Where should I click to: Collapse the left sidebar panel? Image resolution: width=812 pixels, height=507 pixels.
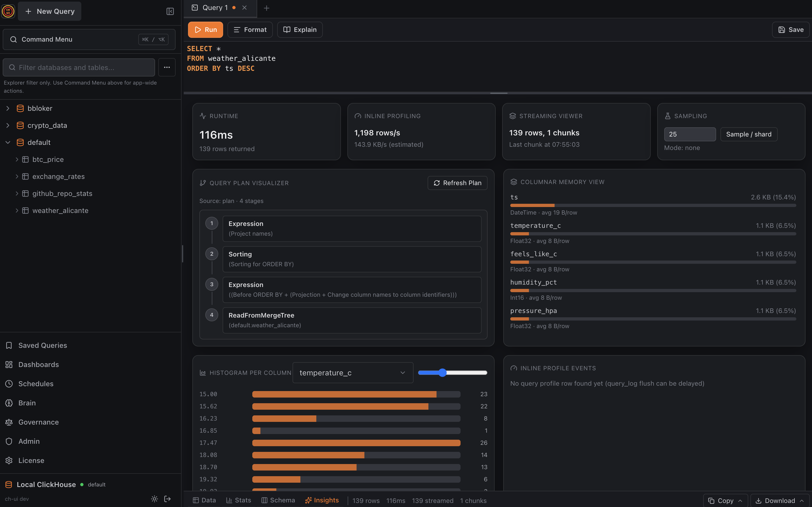click(x=170, y=11)
